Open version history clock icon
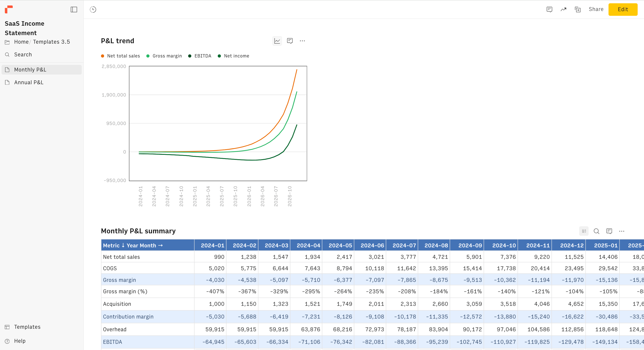Screen dimensions: 644x350 pos(93,9)
